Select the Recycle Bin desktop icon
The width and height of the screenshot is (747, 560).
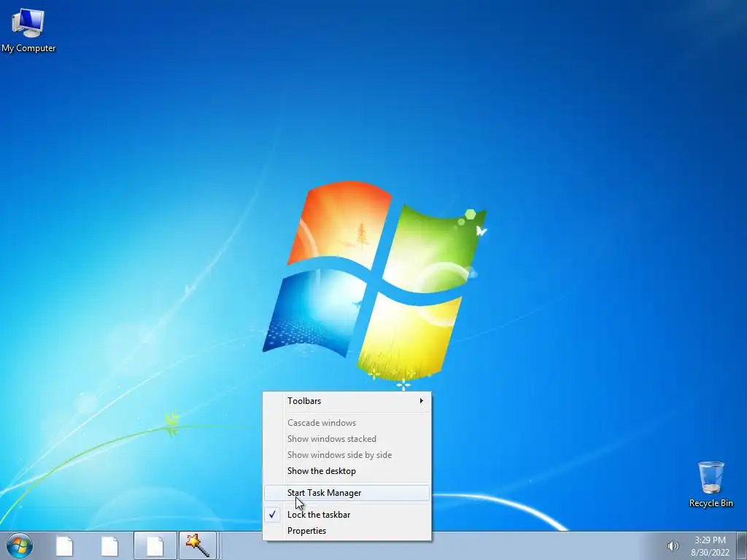pos(711,484)
